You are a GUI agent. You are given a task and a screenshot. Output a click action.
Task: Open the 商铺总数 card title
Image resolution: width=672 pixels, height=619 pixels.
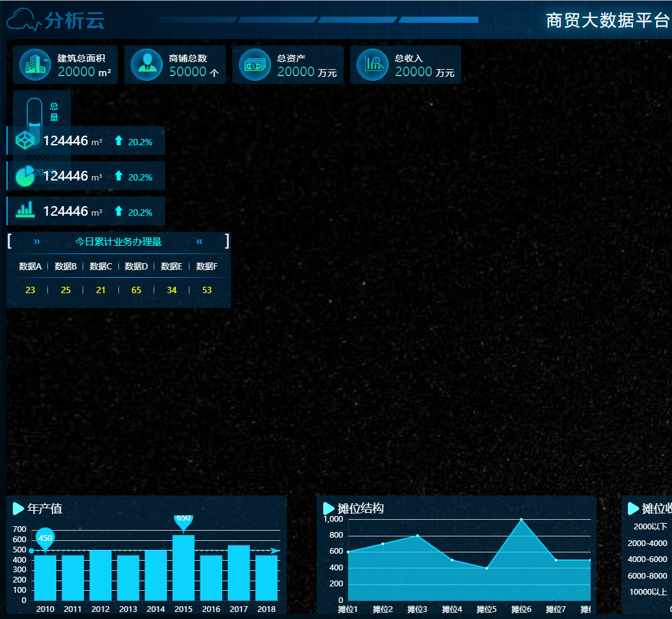pyautogui.click(x=188, y=58)
